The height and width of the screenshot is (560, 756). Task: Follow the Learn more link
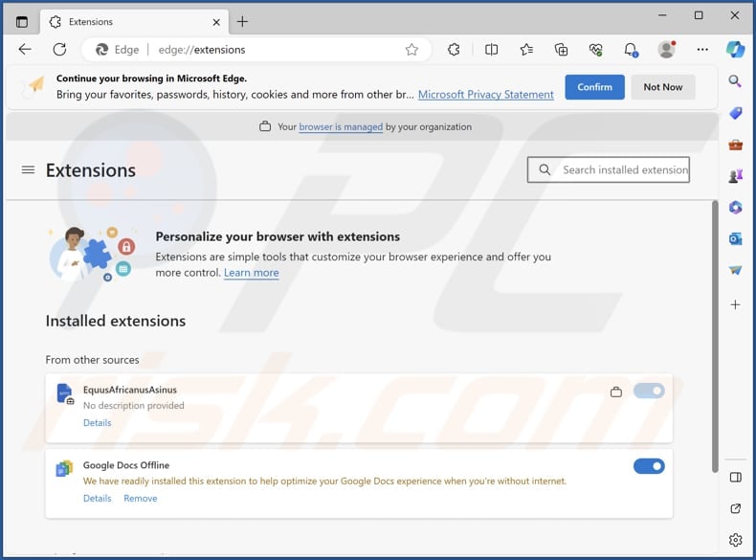(x=251, y=273)
